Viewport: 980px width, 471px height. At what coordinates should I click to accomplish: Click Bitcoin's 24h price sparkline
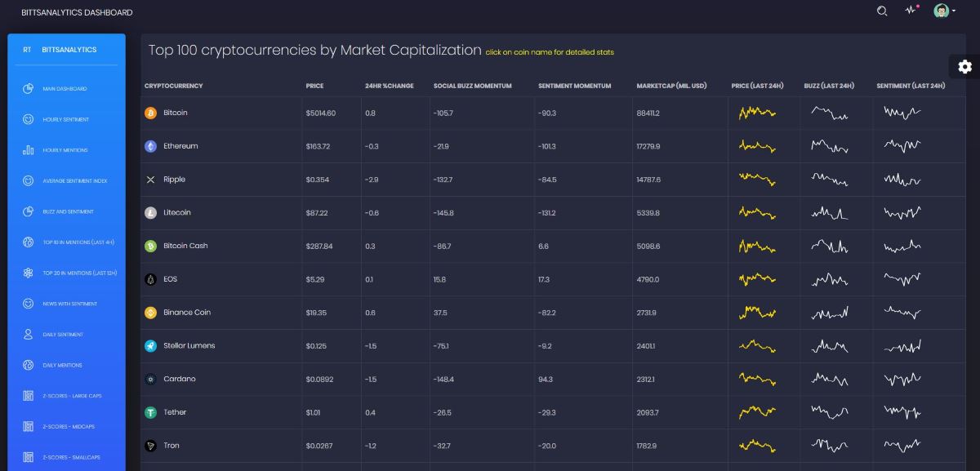pos(757,113)
